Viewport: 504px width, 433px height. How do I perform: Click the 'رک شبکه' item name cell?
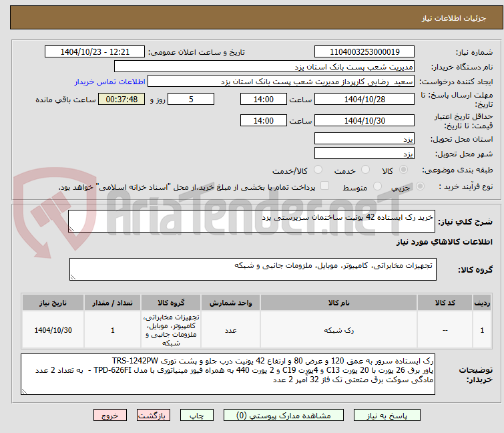tap(339, 330)
